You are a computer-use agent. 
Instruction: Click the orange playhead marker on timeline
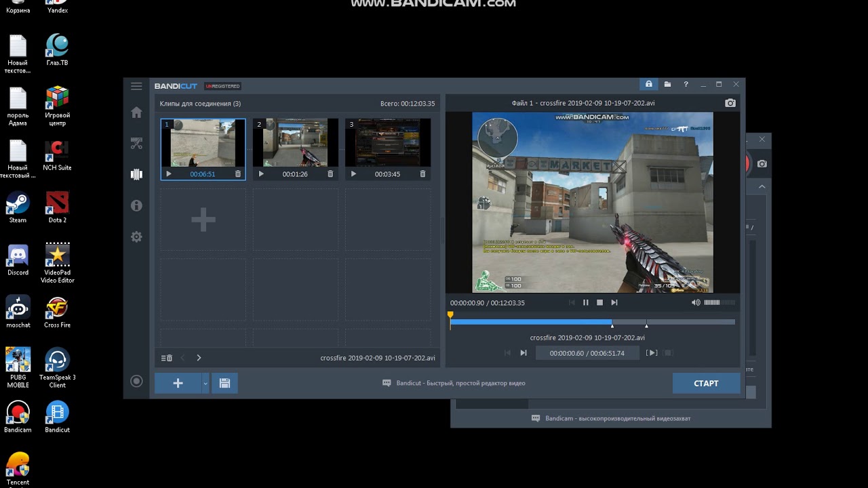pos(450,315)
